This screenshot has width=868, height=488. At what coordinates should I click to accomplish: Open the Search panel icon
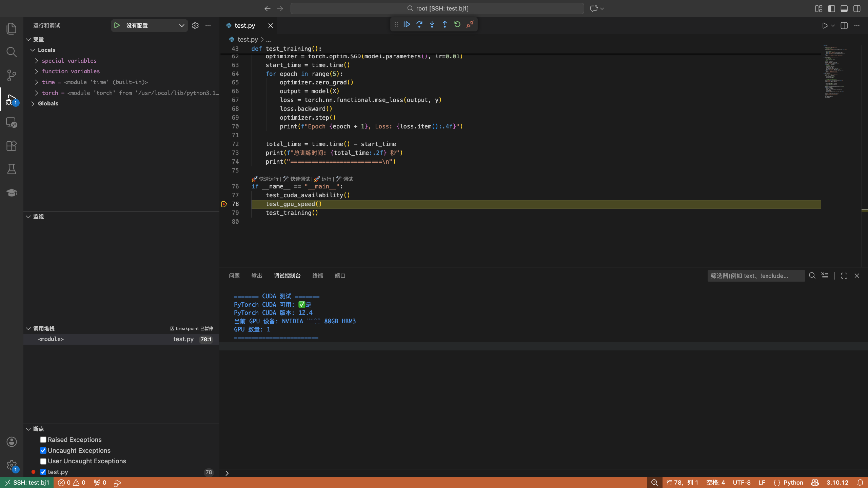click(11, 52)
